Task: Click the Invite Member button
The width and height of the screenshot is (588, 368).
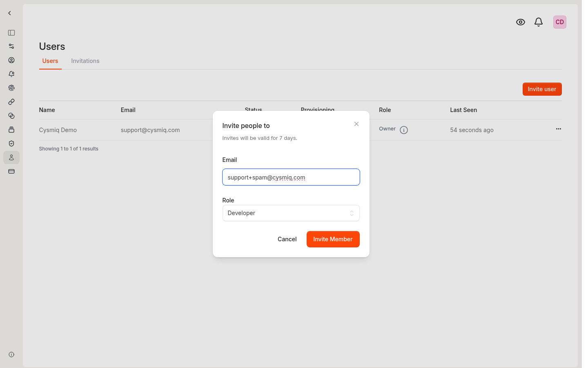Action: pos(333,239)
